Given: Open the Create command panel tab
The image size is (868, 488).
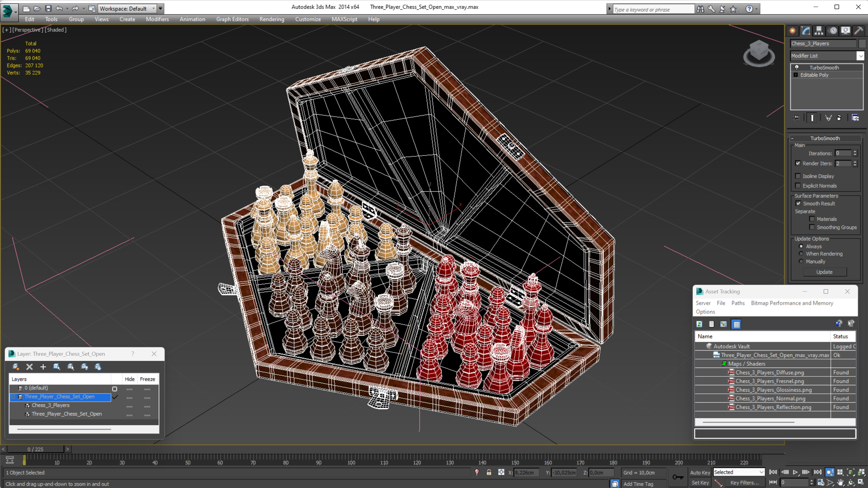Looking at the screenshot, I should tap(792, 31).
